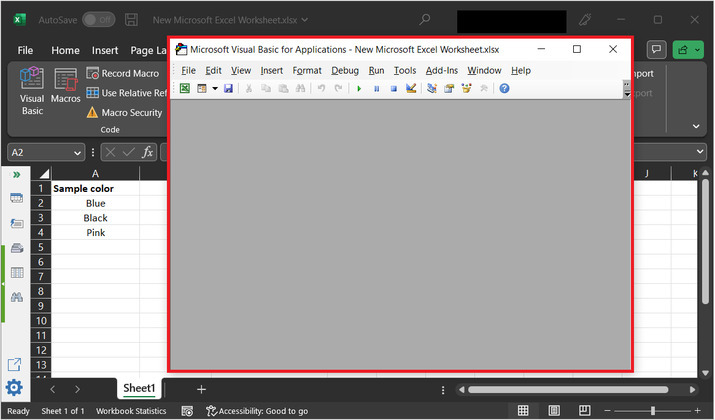715x420 pixels.
Task: Open Debug menu in VBA editor
Action: (345, 71)
